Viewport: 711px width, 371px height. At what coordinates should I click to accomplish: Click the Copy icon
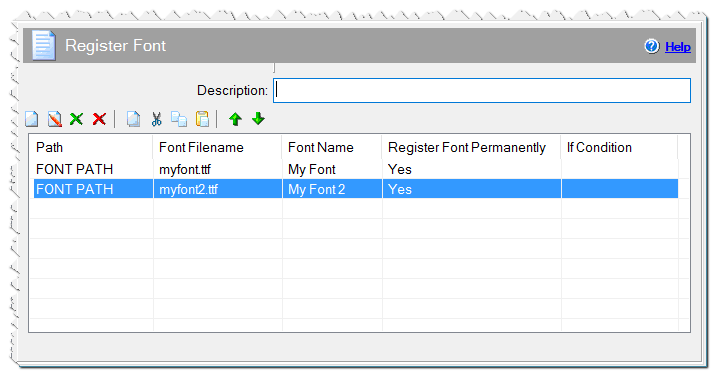tap(179, 119)
